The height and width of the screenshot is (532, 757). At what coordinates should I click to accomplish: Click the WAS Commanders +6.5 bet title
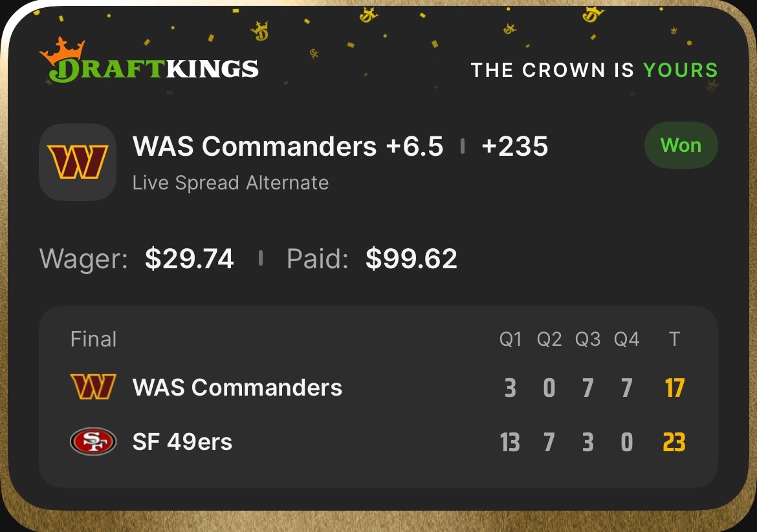[288, 146]
